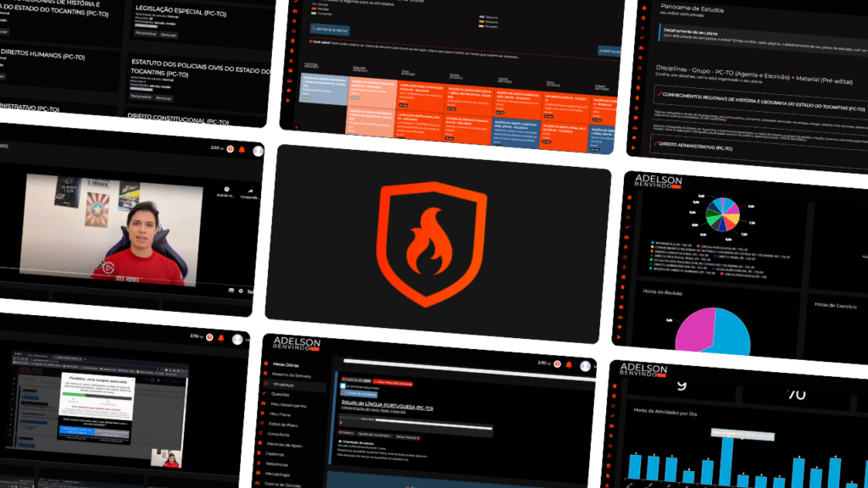Click Personalizar under Estatuto dos Policiais Civis
868x488 pixels.
pyautogui.click(x=141, y=97)
